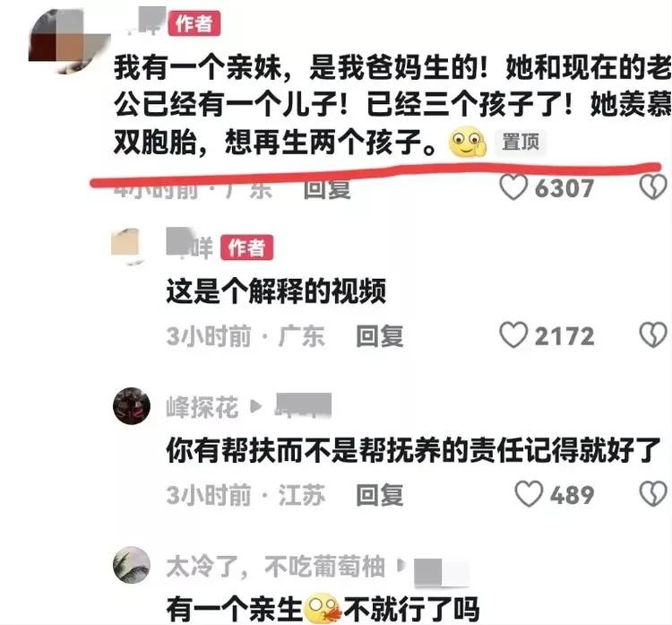Tap the 作者 badge on the top comment
The image size is (672, 625).
[194, 23]
